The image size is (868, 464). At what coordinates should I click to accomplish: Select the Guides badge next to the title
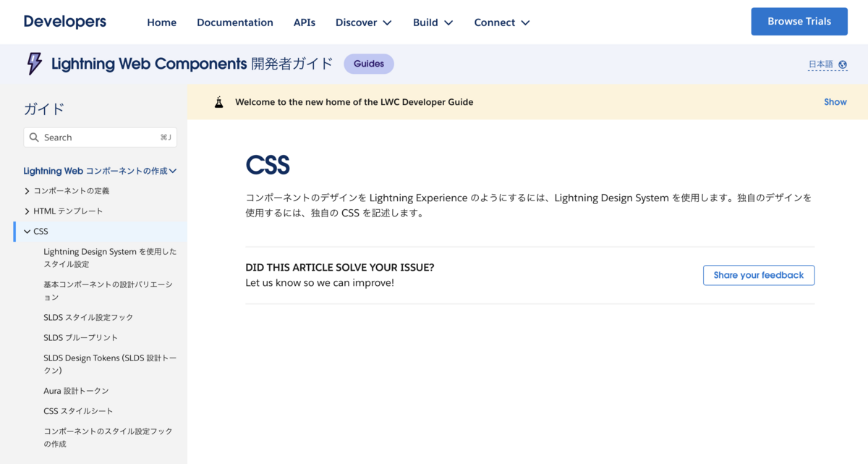(x=369, y=64)
